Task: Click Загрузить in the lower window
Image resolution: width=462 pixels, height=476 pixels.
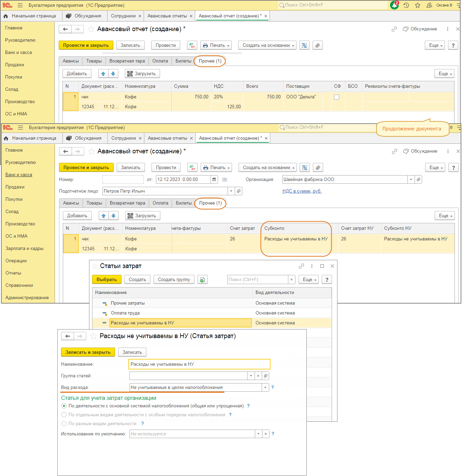Action: coord(143,216)
